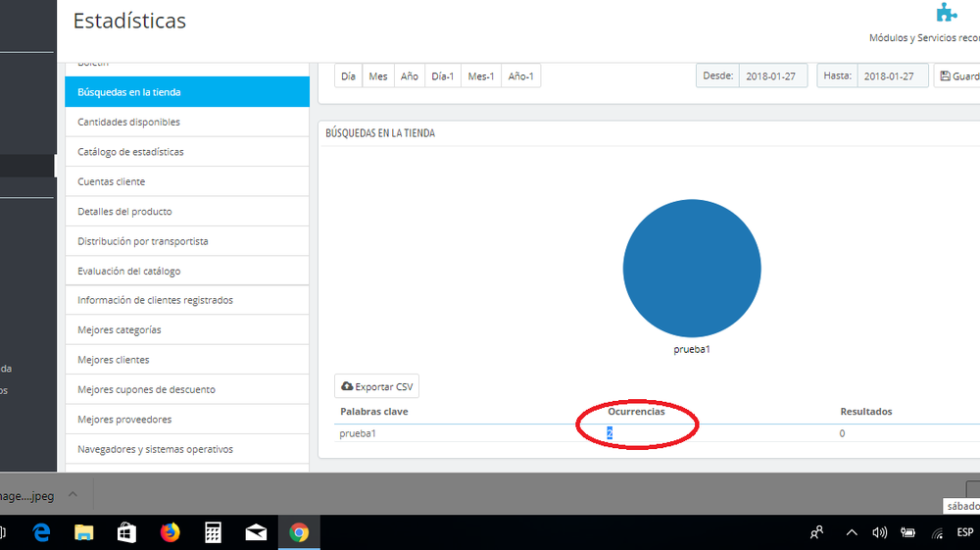Select prueba1 keyword table cell
This screenshot has height=550, width=980.
358,433
